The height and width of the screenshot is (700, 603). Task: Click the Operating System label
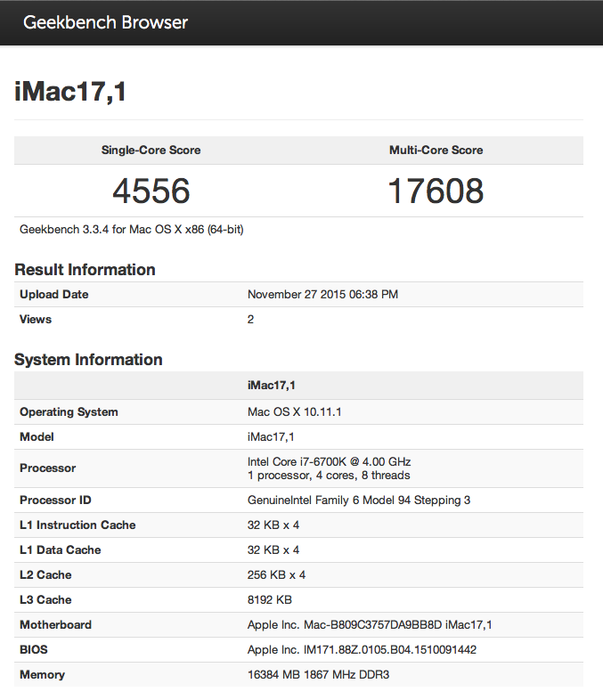click(x=69, y=411)
